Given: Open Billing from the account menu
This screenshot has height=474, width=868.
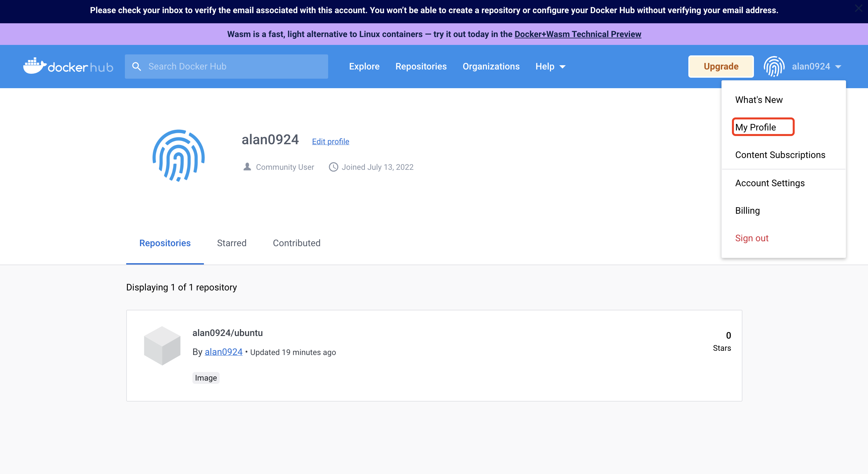Looking at the screenshot, I should (747, 210).
